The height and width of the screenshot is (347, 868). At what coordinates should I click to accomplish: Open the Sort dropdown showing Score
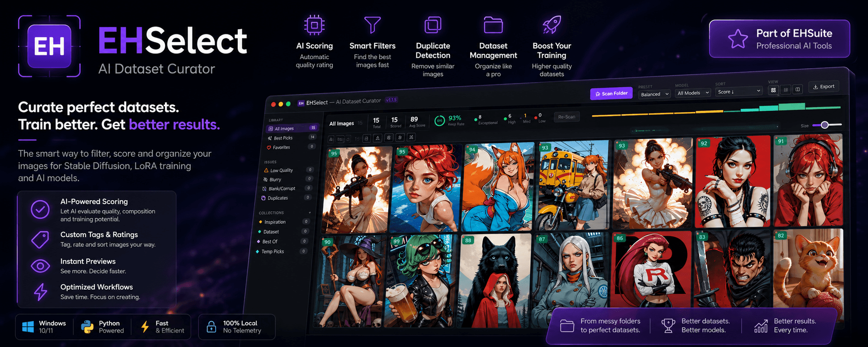click(739, 91)
